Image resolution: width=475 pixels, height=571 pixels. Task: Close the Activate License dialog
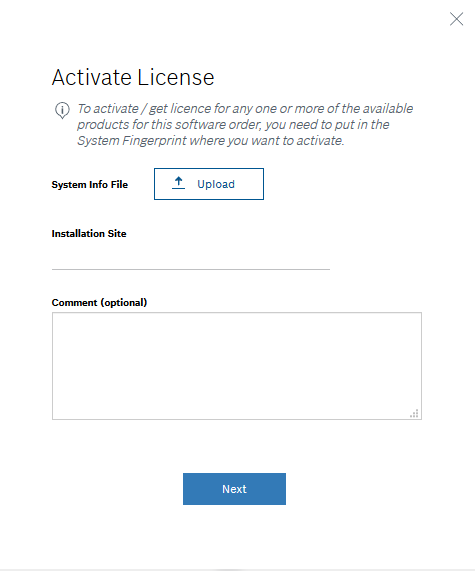click(456, 19)
